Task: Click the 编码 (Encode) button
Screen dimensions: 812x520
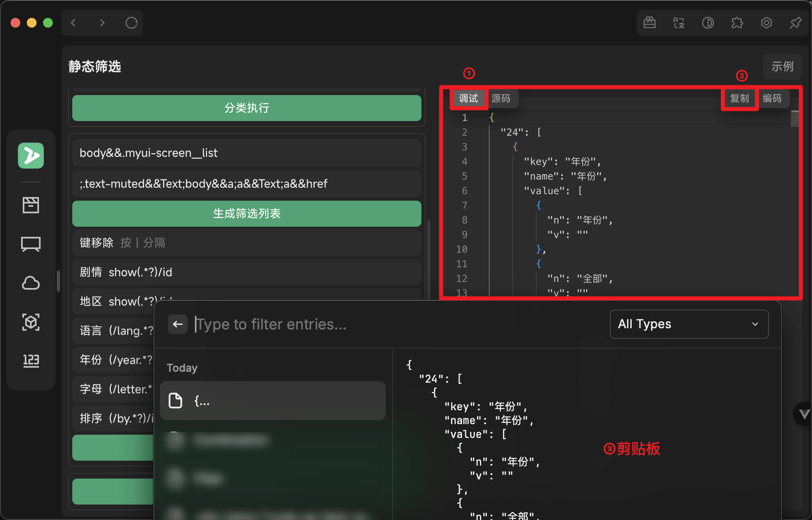Action: click(773, 98)
